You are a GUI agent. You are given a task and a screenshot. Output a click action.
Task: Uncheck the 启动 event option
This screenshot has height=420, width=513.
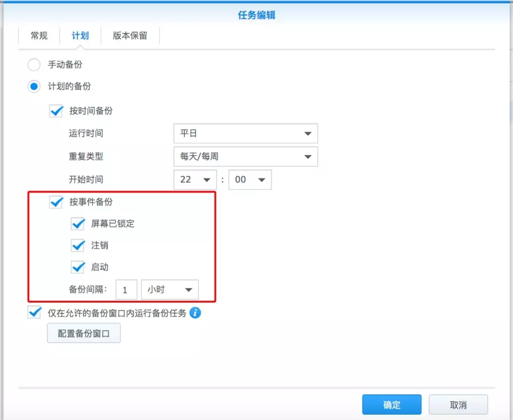[x=78, y=267]
